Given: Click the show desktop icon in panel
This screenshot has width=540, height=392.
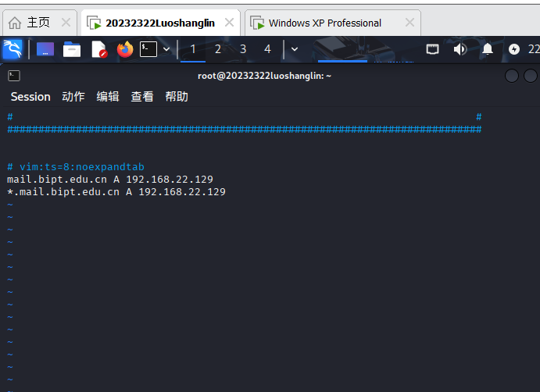Looking at the screenshot, I should tap(45, 49).
